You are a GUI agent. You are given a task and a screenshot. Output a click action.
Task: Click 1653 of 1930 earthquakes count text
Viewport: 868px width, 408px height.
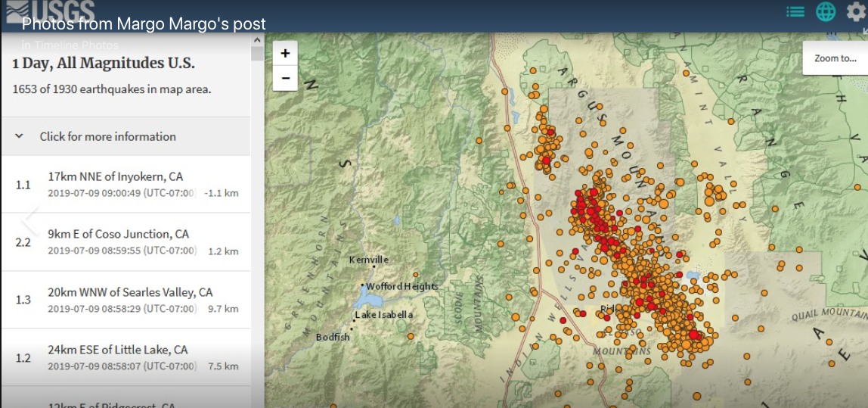click(112, 89)
